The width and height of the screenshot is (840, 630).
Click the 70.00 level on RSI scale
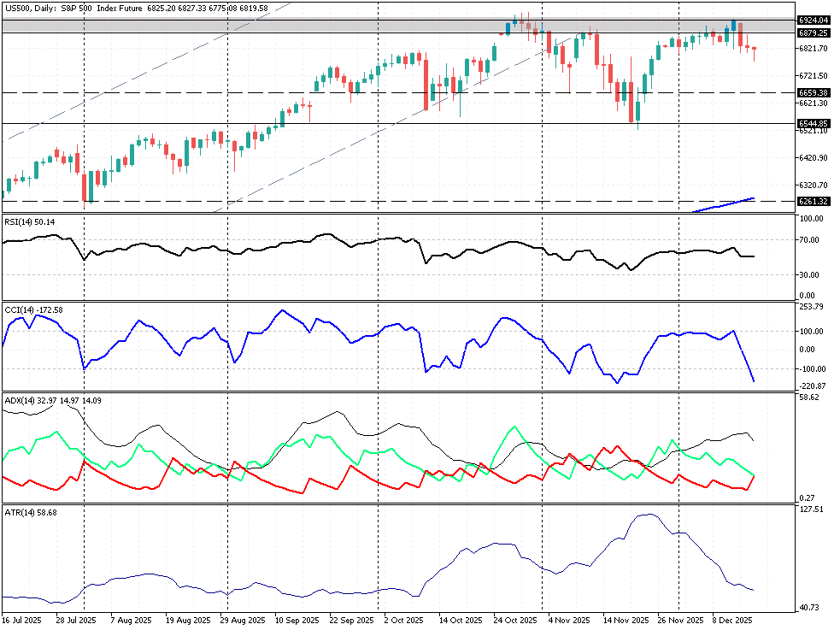(809, 240)
